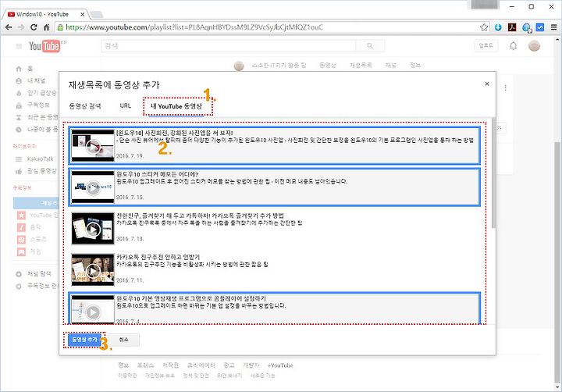Click the blue checkmark extension icon
Viewport: 562px width, 392px height.
(540, 27)
